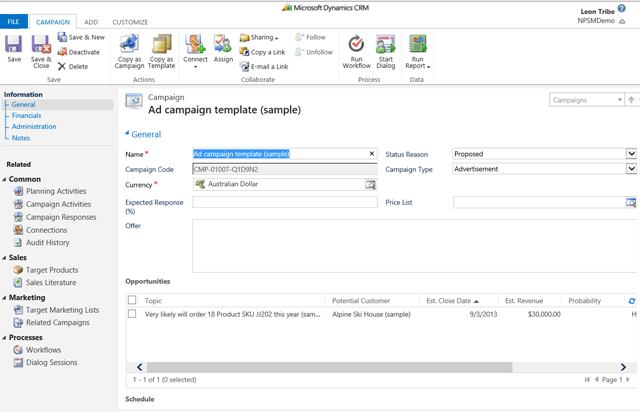Collapse the General section

coord(127,133)
